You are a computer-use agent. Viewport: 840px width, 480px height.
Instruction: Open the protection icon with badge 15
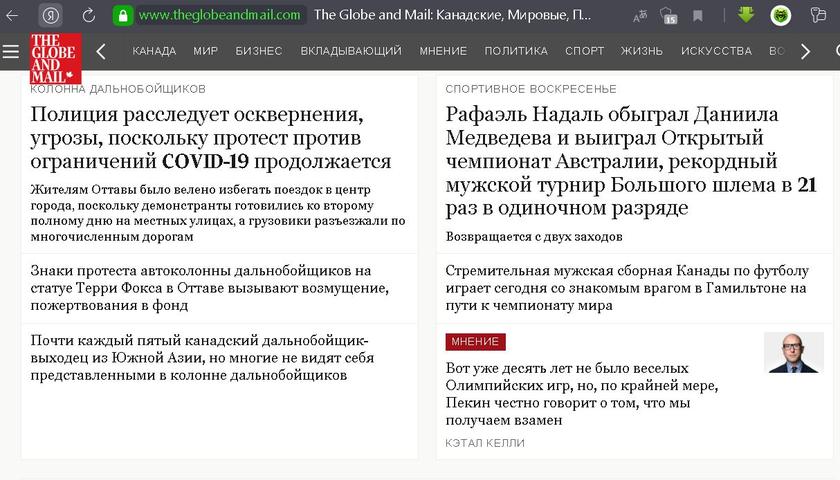pos(668,16)
